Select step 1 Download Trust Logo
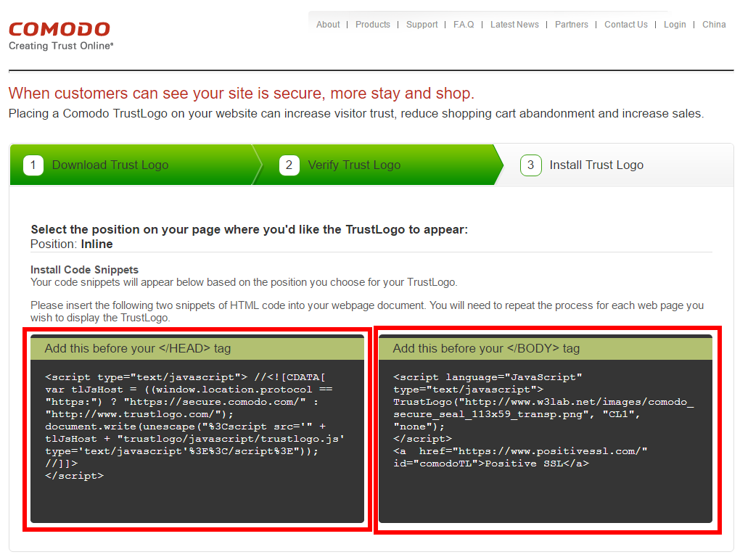Viewport: 740px width, 560px height. (110, 165)
